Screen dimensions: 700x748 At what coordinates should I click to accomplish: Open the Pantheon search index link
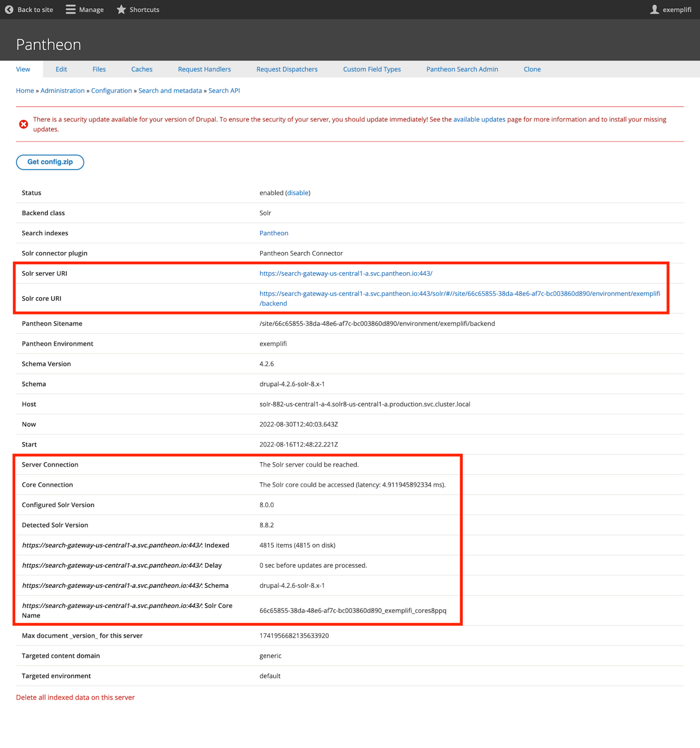click(274, 233)
